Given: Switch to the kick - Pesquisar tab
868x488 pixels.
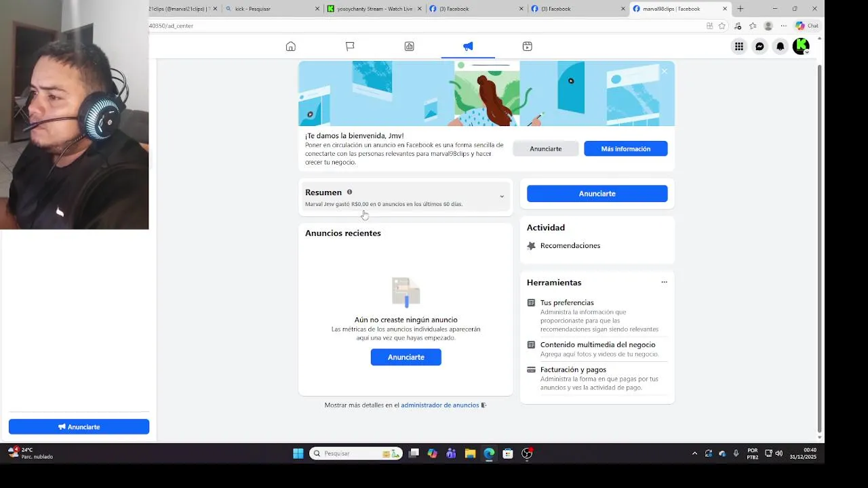Looking at the screenshot, I should pyautogui.click(x=271, y=9).
